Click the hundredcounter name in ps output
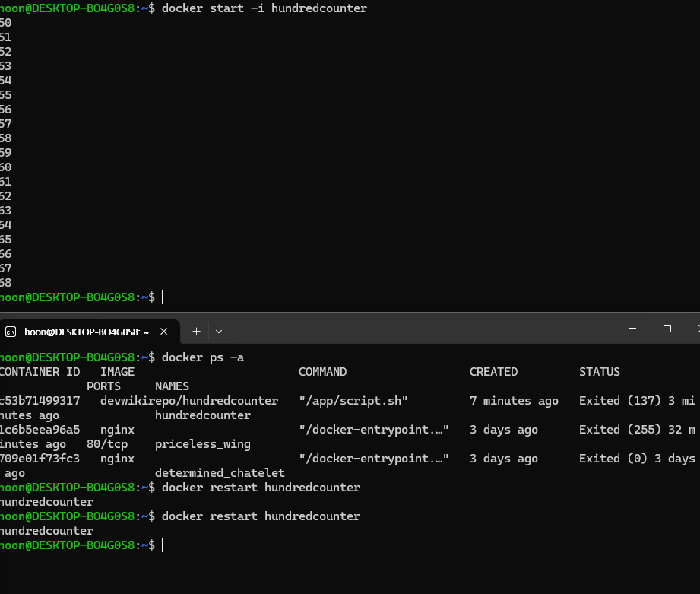Viewport: 700px width, 594px height. click(x=203, y=415)
